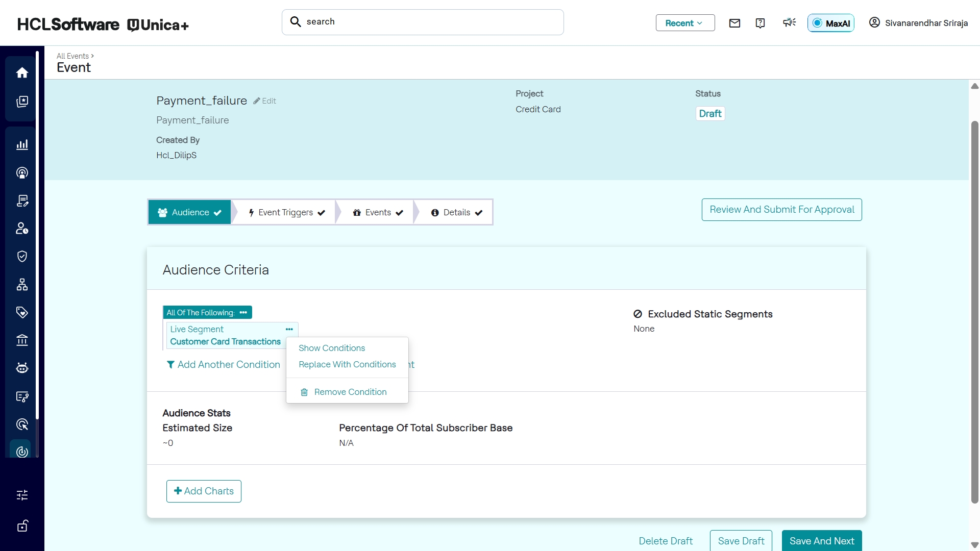Switch to the Event Triggers step tab
The width and height of the screenshot is (980, 551).
pyautogui.click(x=286, y=212)
